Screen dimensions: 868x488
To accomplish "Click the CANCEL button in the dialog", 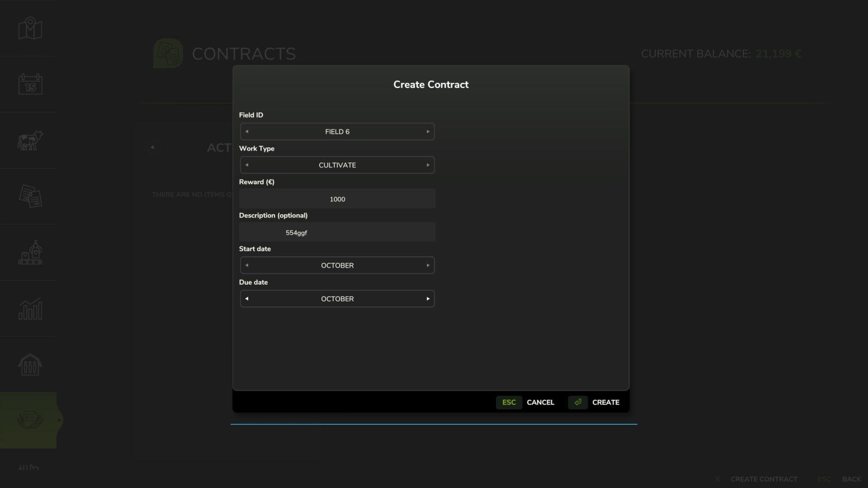I will click(540, 402).
